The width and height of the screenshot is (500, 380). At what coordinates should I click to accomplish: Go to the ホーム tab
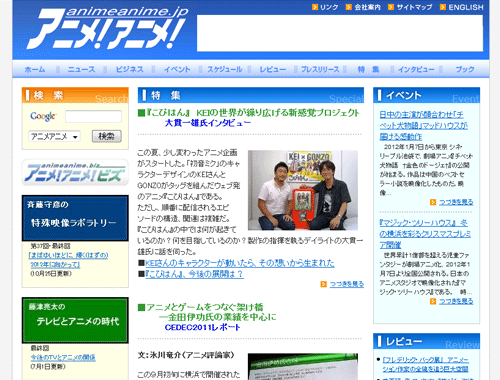[35, 69]
